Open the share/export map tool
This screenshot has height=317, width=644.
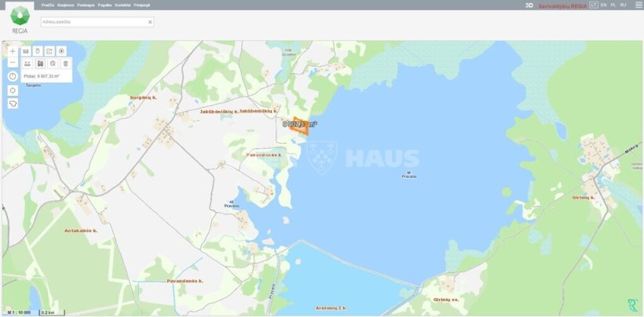point(49,50)
